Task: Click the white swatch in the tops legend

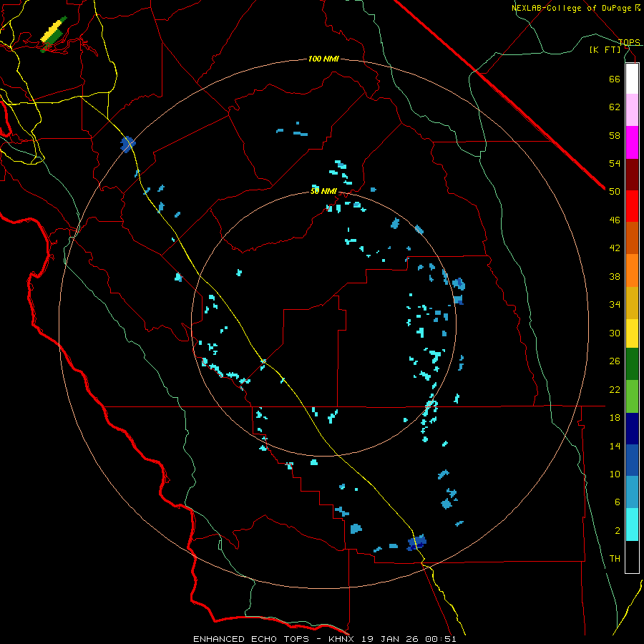Action: coord(632,79)
